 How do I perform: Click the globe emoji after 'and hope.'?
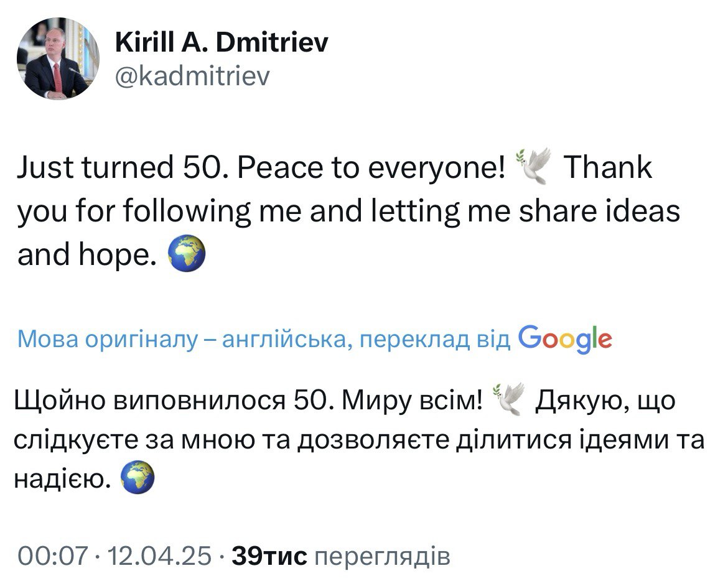187,256
